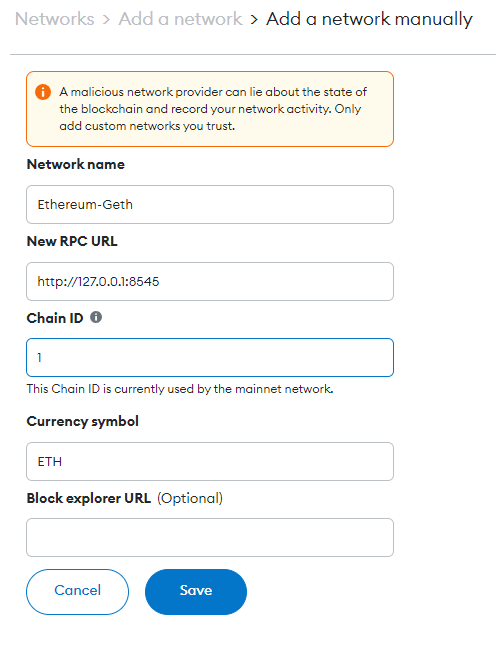Screen dimensions: 496x651
Task: Click the Network name label
Action: click(76, 164)
